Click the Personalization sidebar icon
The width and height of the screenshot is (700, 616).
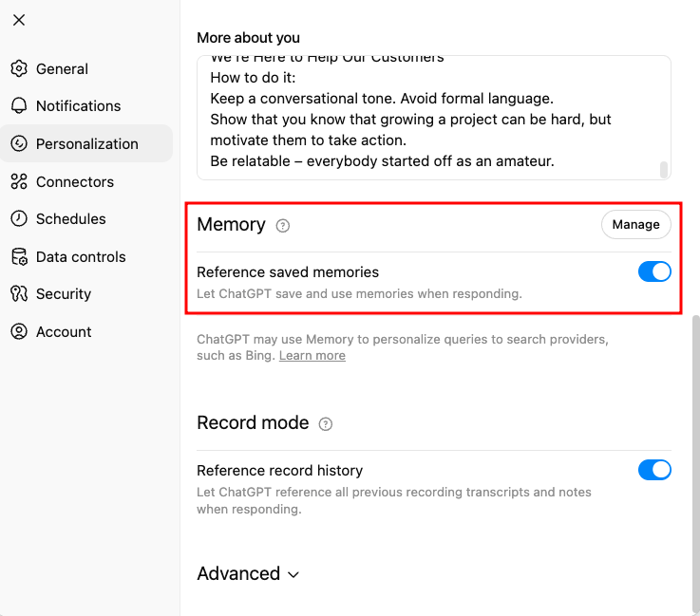(19, 144)
